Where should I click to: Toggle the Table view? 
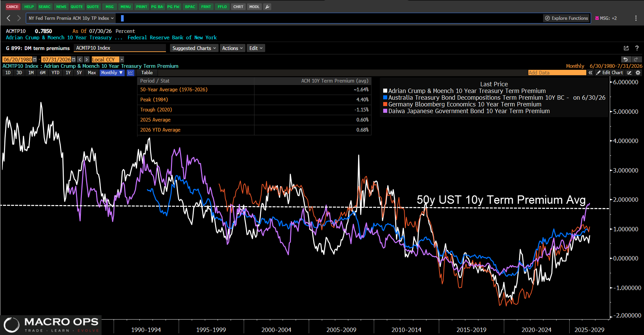tap(147, 73)
